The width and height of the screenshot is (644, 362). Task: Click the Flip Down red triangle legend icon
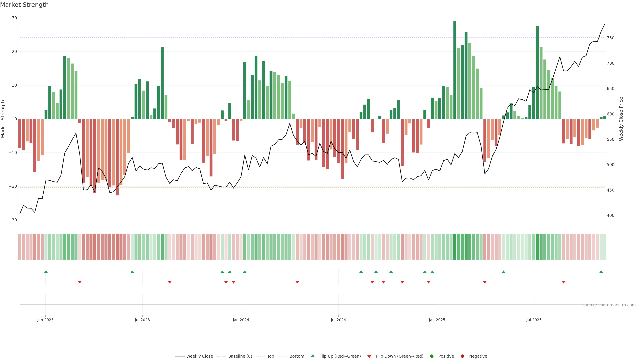pos(369,356)
